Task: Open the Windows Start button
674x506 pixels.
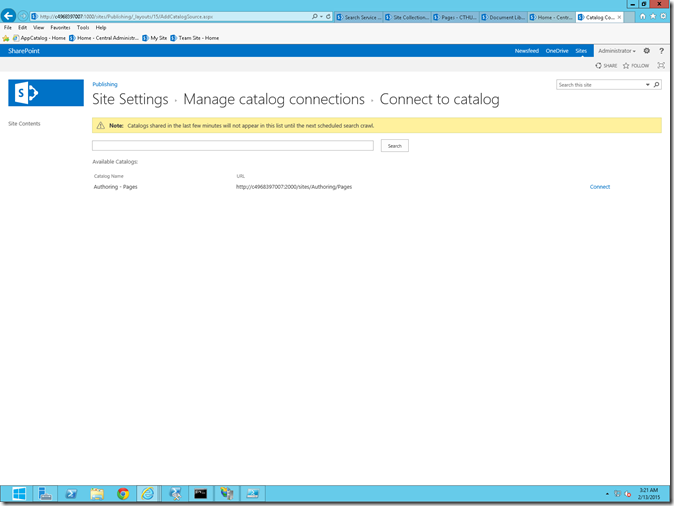Action: [19, 494]
